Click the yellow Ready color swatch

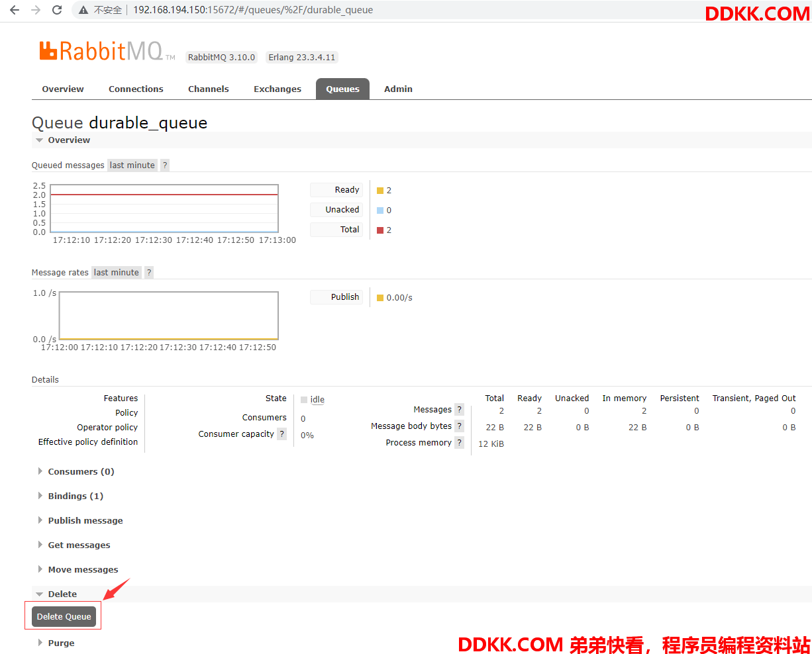pyautogui.click(x=380, y=191)
